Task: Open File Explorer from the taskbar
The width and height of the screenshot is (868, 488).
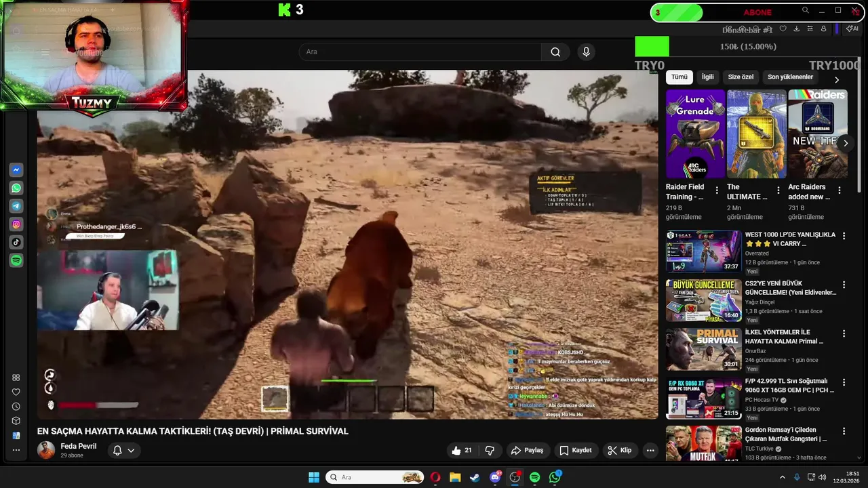Action: 455,477
